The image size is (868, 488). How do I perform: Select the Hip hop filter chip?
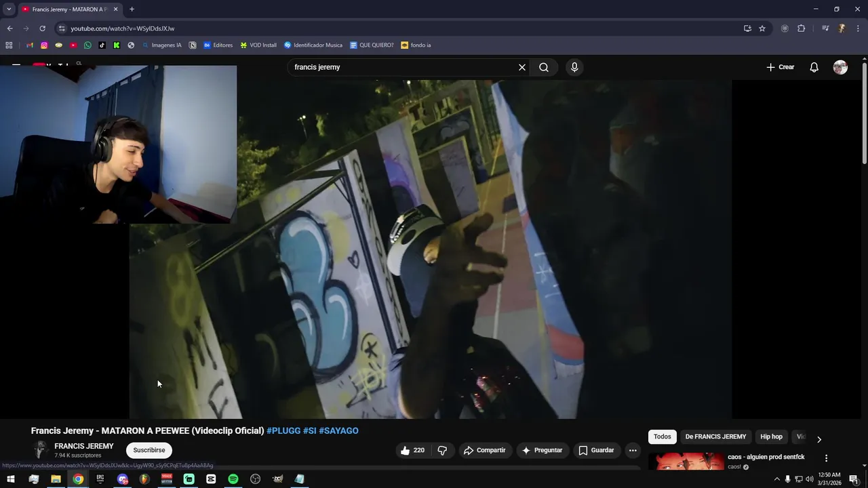pyautogui.click(x=771, y=436)
